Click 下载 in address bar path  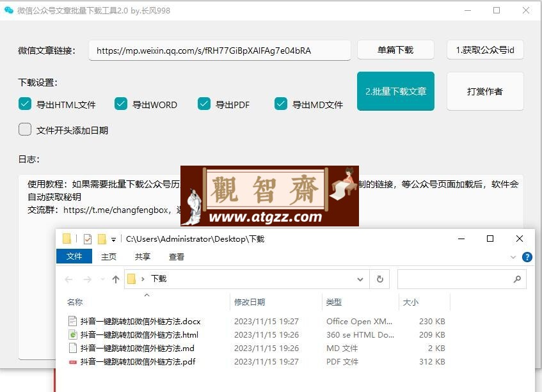click(159, 279)
